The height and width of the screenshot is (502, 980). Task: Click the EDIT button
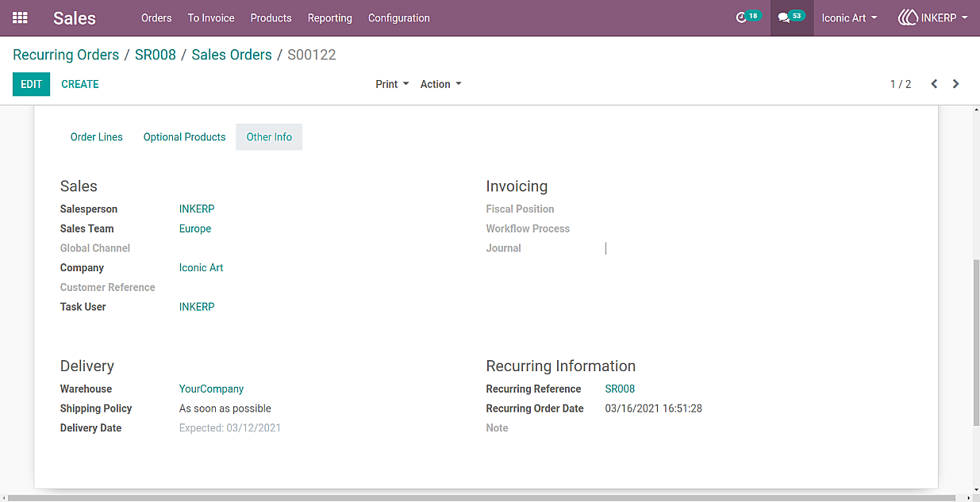[x=31, y=84]
